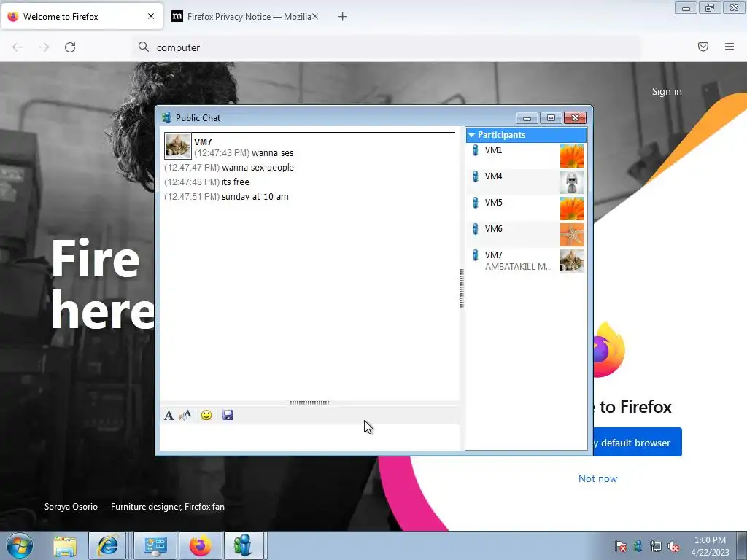The image size is (747, 560).
Task: Launch Internet Explorer from the taskbar
Action: [x=108, y=545]
